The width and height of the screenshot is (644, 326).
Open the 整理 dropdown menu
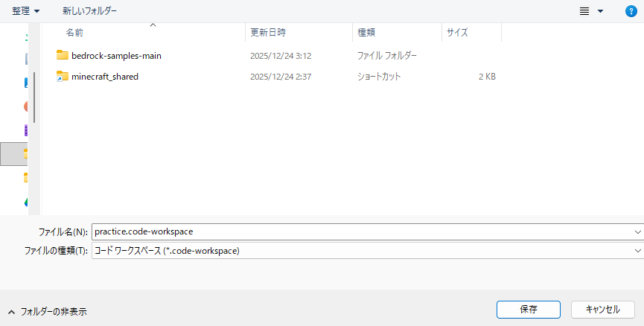26,11
